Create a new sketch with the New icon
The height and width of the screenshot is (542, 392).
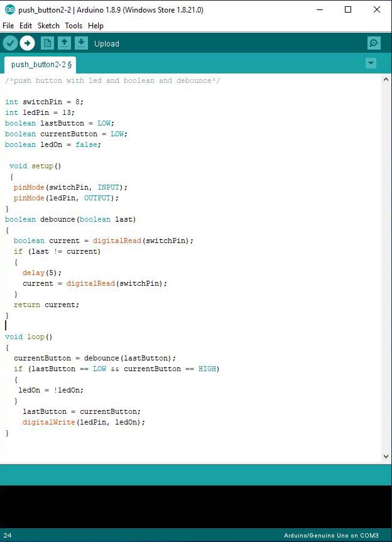47,43
